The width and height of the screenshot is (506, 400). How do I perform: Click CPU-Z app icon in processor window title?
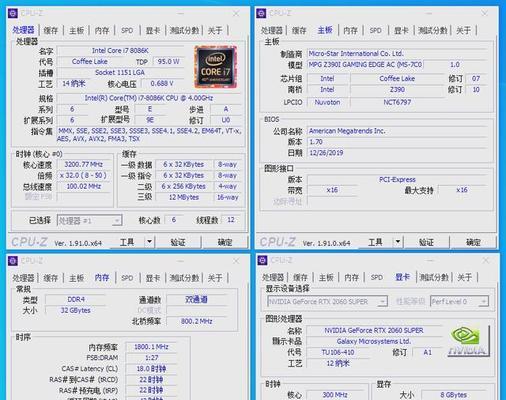click(13, 13)
